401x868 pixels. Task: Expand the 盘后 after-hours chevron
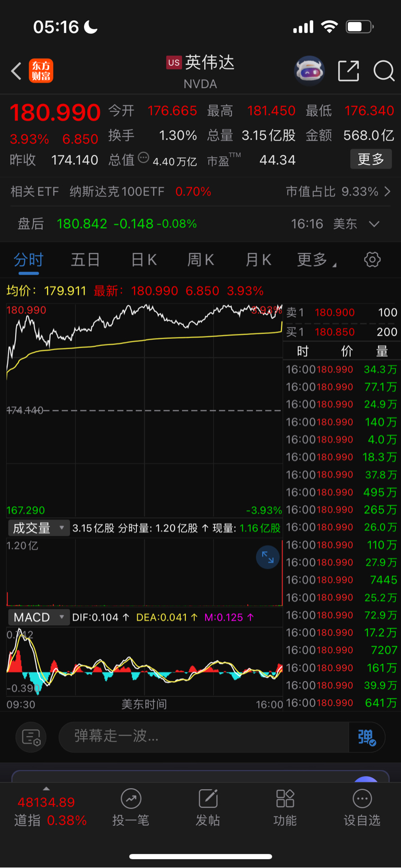pyautogui.click(x=374, y=224)
